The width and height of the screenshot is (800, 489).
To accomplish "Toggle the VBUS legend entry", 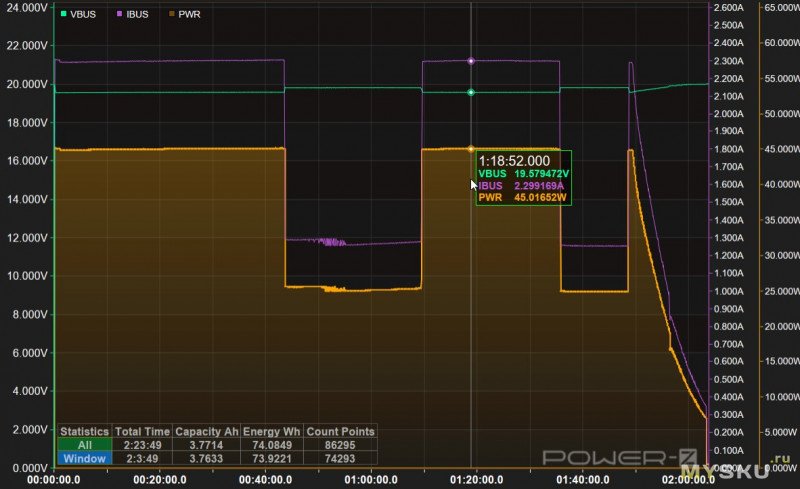I will coord(78,14).
